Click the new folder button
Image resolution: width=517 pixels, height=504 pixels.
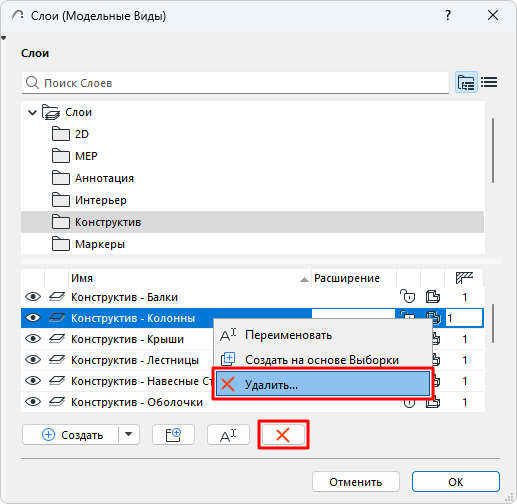pyautogui.click(x=173, y=435)
